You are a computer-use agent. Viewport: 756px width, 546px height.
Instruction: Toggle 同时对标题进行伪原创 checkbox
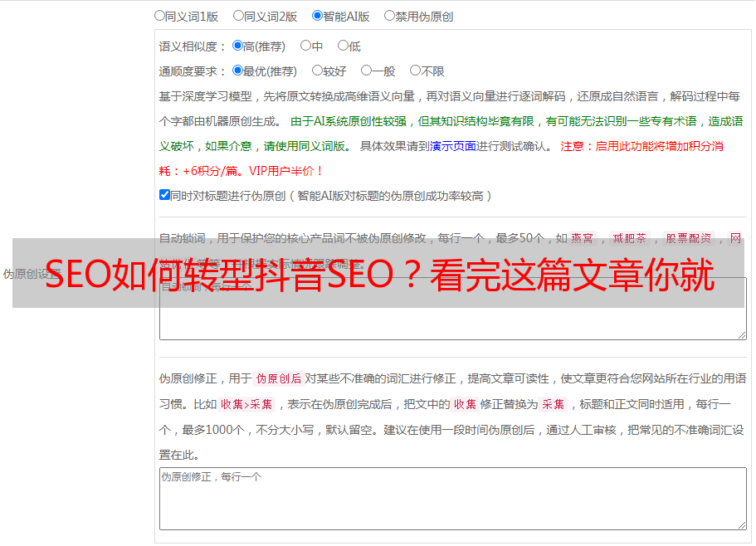coord(164,195)
